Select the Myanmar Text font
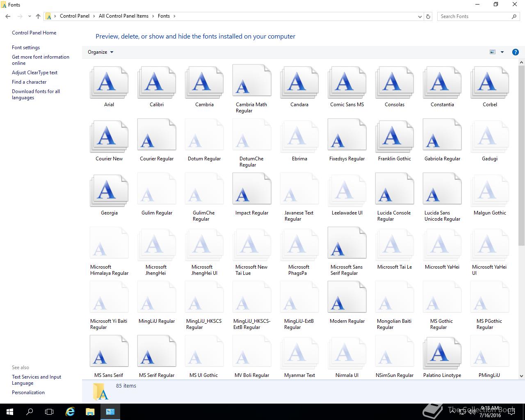The height and width of the screenshot is (420, 525). coord(299,354)
